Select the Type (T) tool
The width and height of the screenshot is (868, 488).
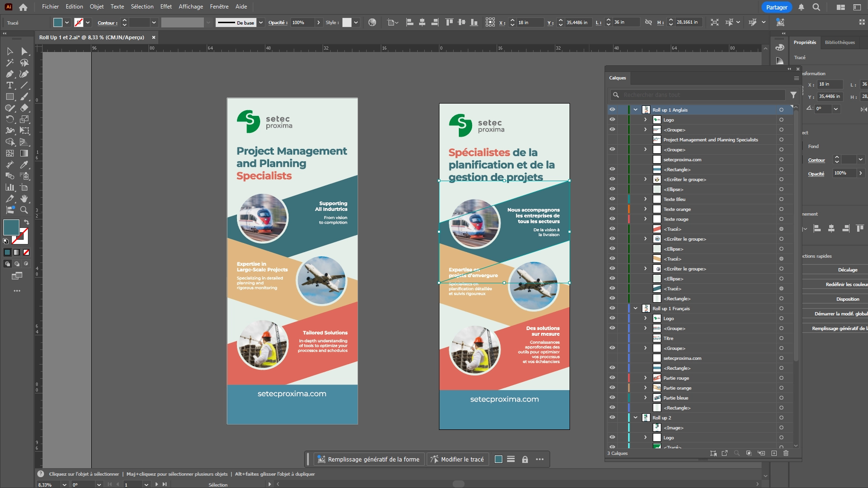[x=9, y=86]
